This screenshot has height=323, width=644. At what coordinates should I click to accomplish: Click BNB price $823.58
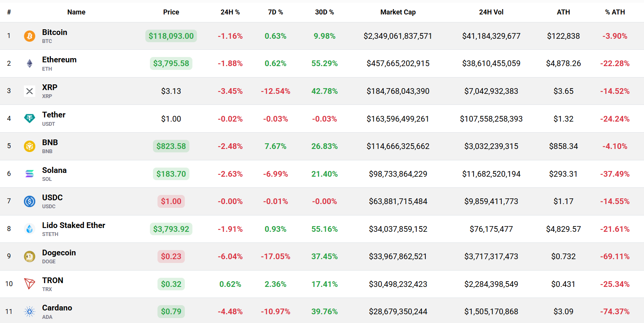coord(171,146)
